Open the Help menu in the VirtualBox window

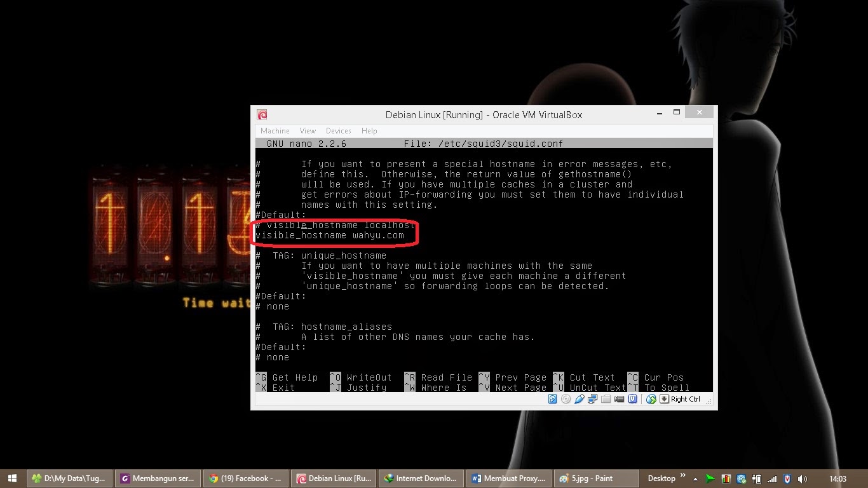[x=369, y=130]
